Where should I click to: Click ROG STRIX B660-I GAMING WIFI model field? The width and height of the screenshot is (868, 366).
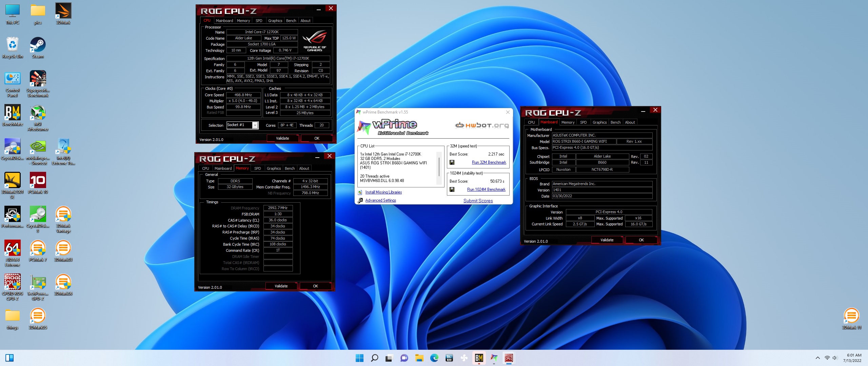584,141
